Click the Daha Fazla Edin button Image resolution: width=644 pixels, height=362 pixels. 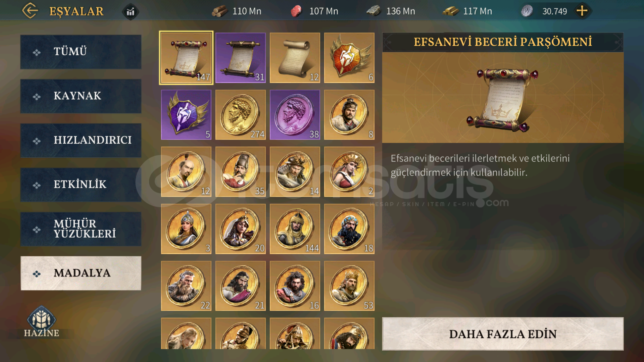(x=503, y=334)
